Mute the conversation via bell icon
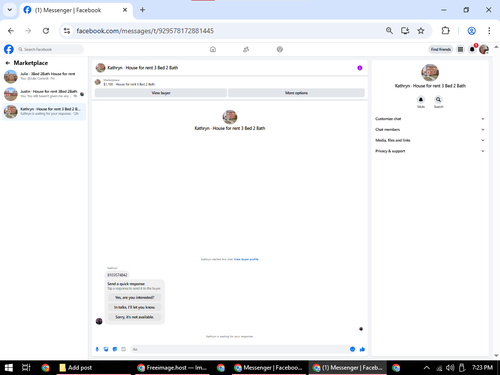 [421, 99]
